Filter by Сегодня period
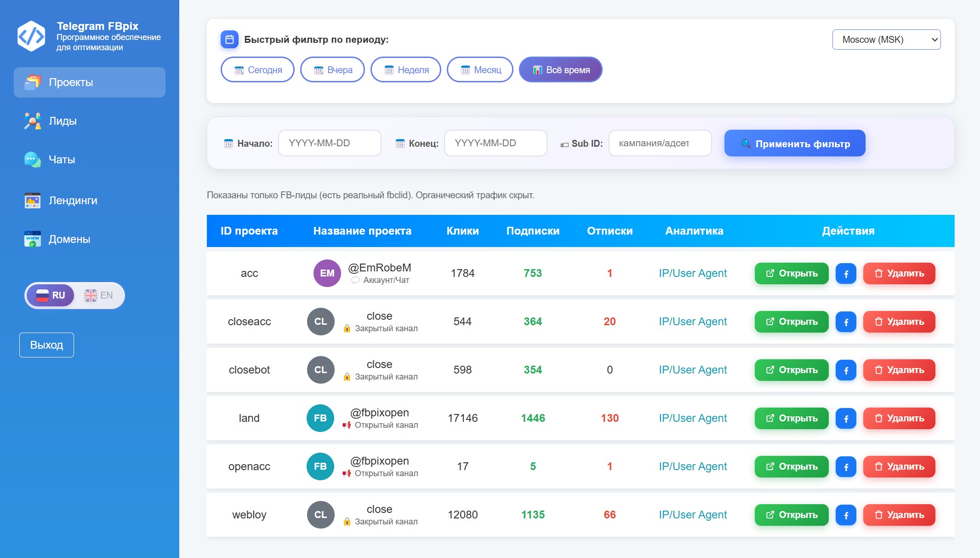The height and width of the screenshot is (558, 980). 257,70
